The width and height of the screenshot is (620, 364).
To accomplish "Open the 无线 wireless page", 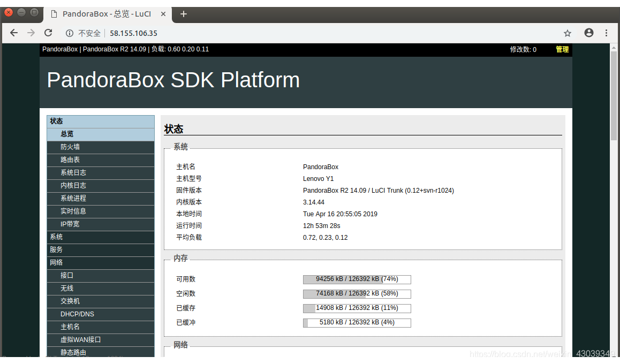I will point(101,289).
